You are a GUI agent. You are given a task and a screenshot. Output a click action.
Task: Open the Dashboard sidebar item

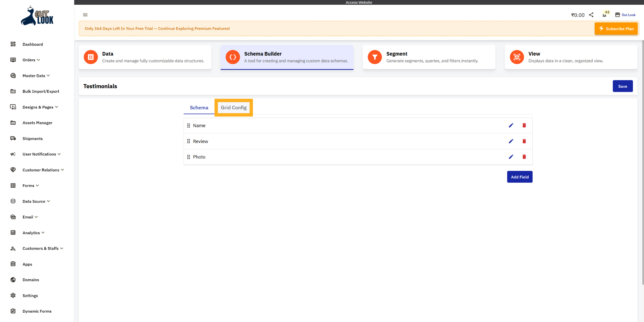tap(33, 44)
